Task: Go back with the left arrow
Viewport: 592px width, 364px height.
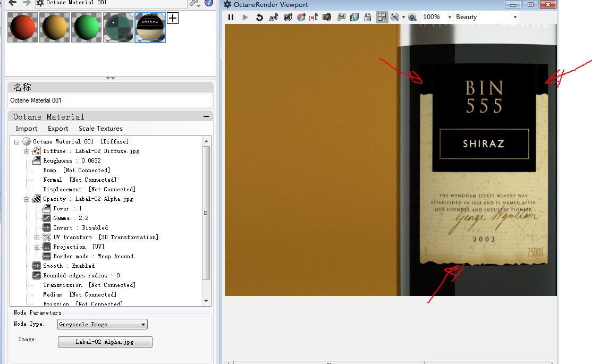Action: [x=12, y=3]
